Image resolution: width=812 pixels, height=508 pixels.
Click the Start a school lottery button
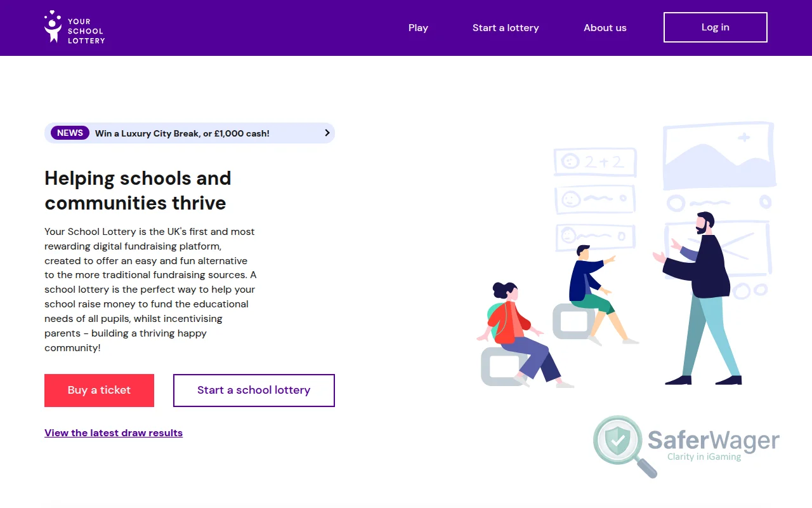(x=254, y=390)
